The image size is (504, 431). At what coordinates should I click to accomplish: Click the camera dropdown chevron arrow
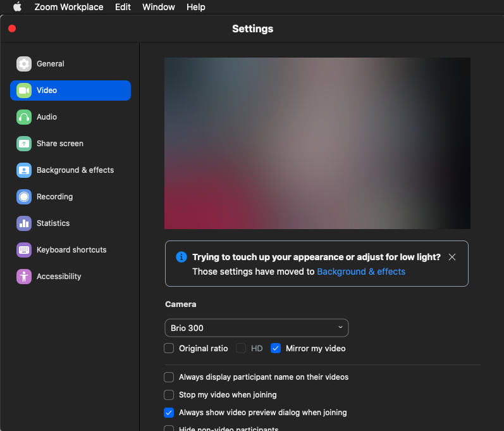[340, 327]
